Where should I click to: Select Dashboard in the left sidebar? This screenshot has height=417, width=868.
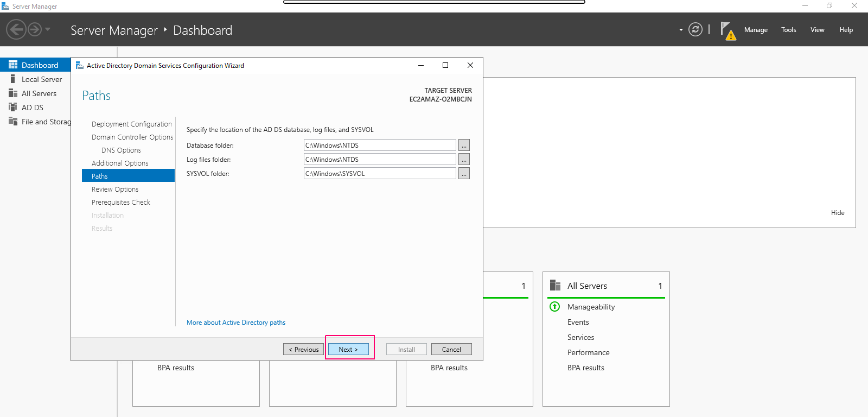tap(35, 65)
